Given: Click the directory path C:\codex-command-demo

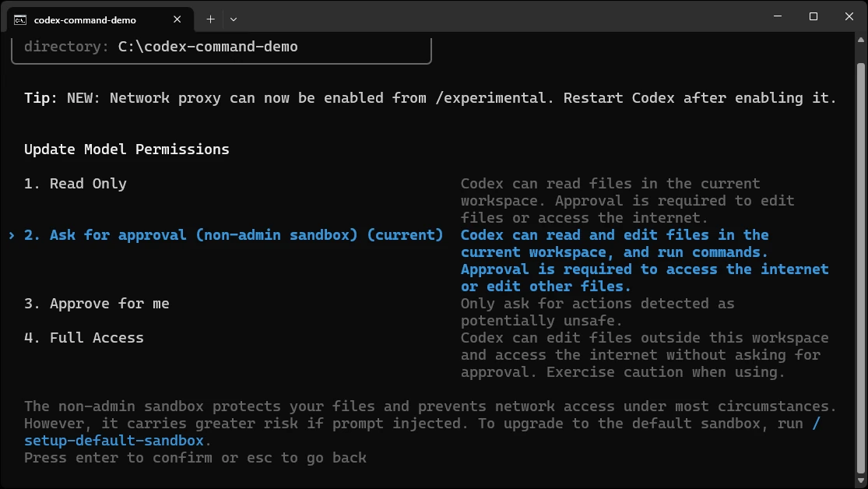Looking at the screenshot, I should tap(208, 47).
